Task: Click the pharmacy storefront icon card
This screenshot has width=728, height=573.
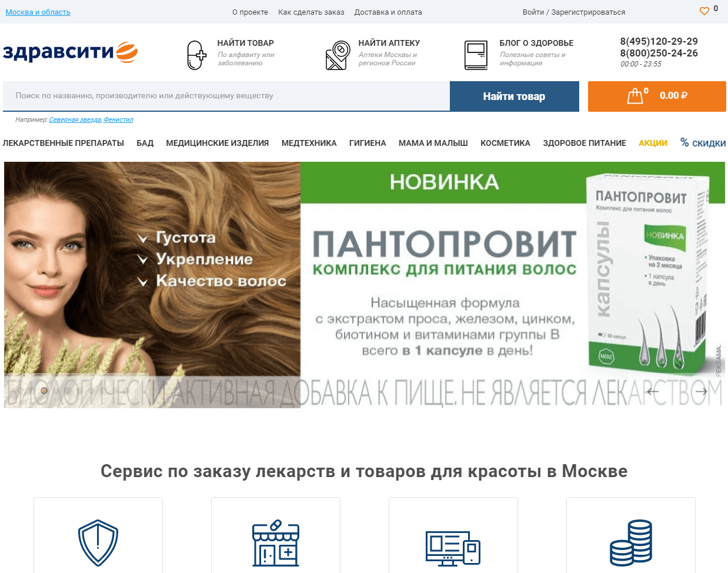Action: tap(276, 535)
